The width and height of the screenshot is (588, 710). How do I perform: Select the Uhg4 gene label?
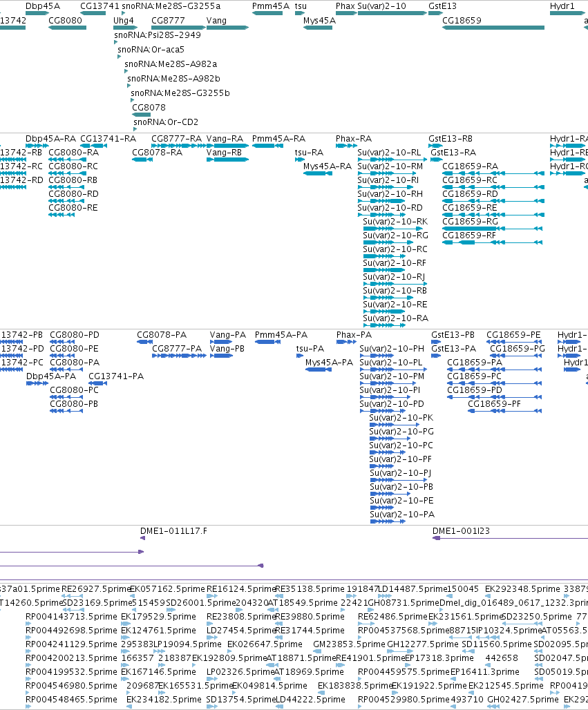click(x=124, y=21)
